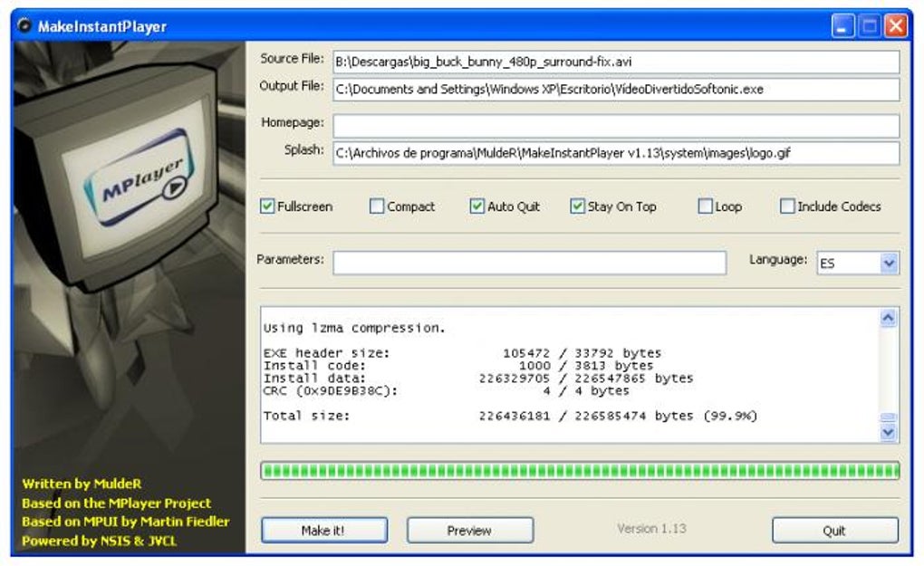924x566 pixels.
Task: Click the log scroll up arrow
Action: pyautogui.click(x=889, y=318)
